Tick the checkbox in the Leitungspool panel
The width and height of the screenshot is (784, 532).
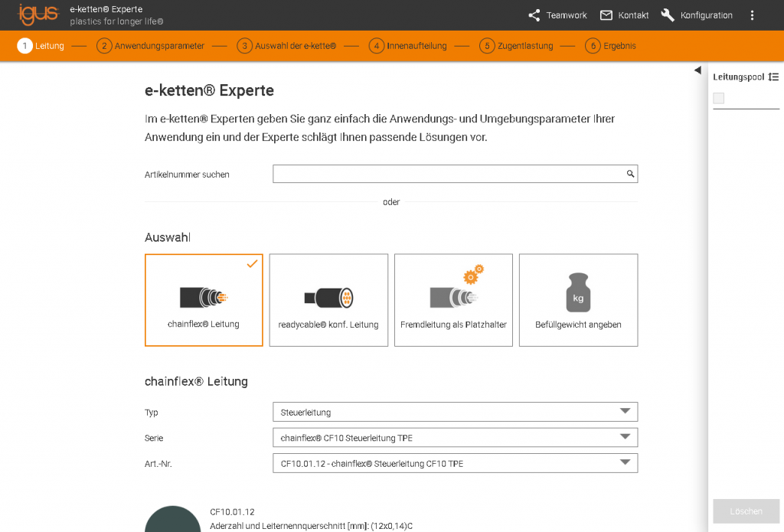point(718,98)
